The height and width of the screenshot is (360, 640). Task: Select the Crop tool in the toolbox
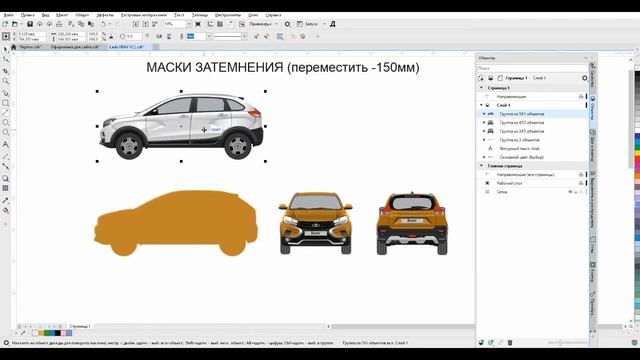[5, 71]
